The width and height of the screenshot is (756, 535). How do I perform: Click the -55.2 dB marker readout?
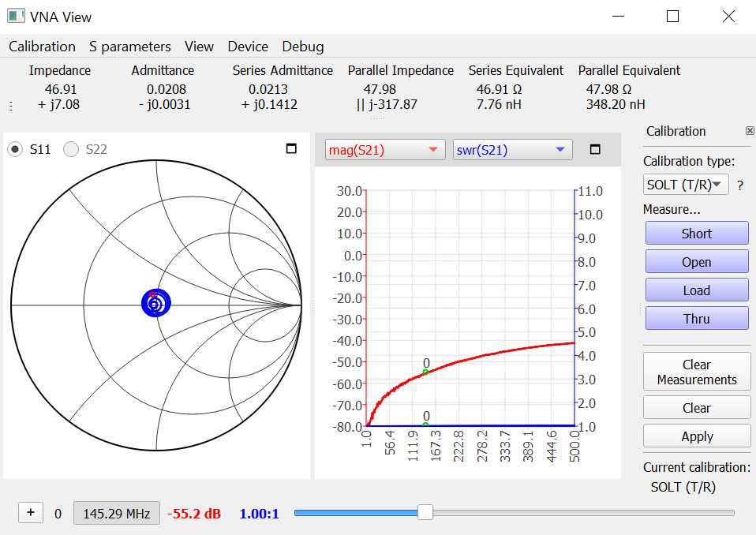pyautogui.click(x=194, y=514)
